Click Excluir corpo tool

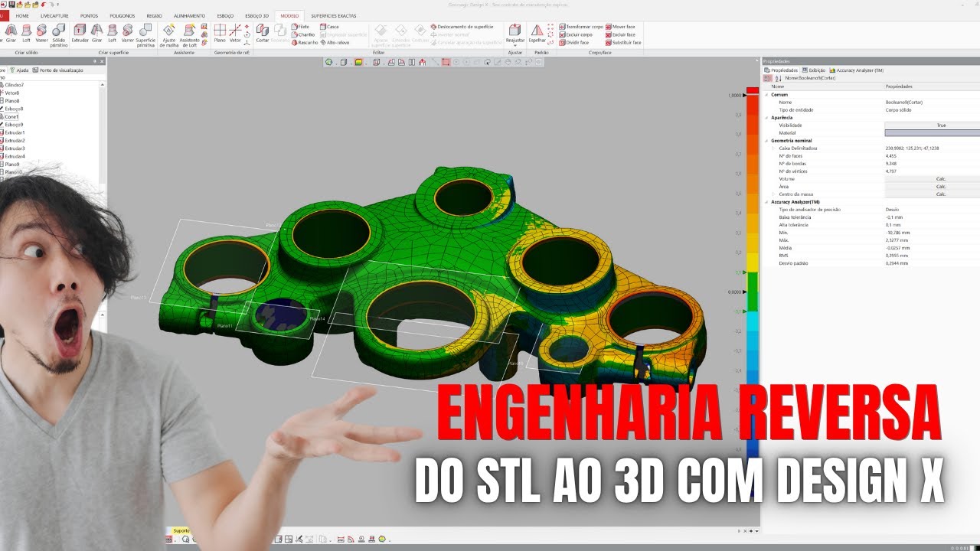point(575,34)
